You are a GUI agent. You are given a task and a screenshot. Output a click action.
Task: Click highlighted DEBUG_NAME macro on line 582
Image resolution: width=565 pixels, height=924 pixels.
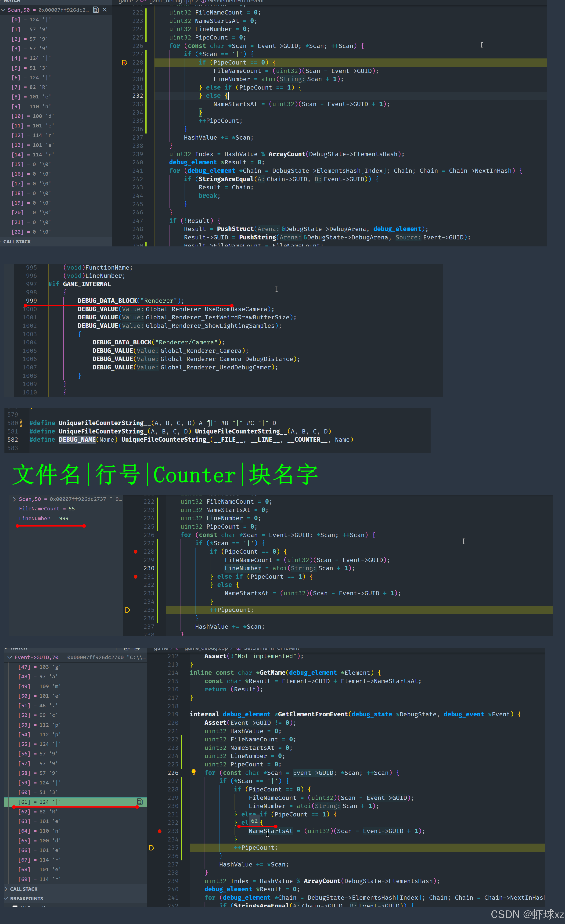click(x=77, y=440)
